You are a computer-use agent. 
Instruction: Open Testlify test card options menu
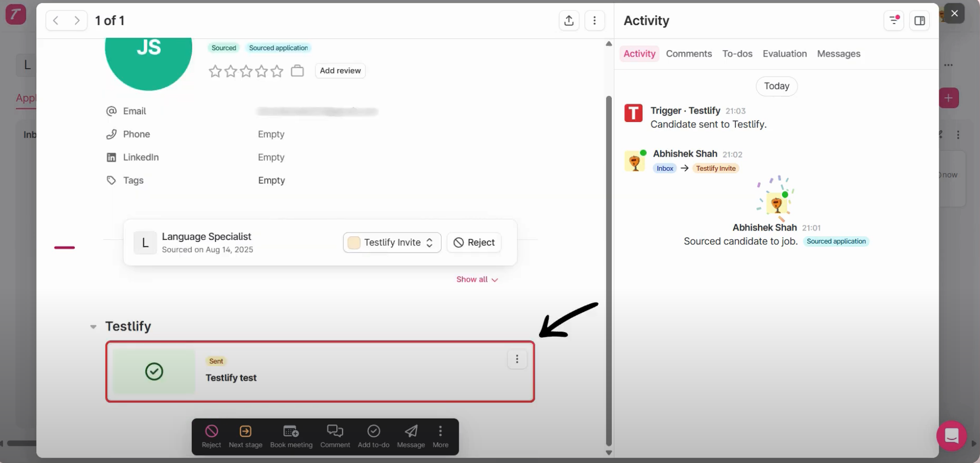pos(517,359)
